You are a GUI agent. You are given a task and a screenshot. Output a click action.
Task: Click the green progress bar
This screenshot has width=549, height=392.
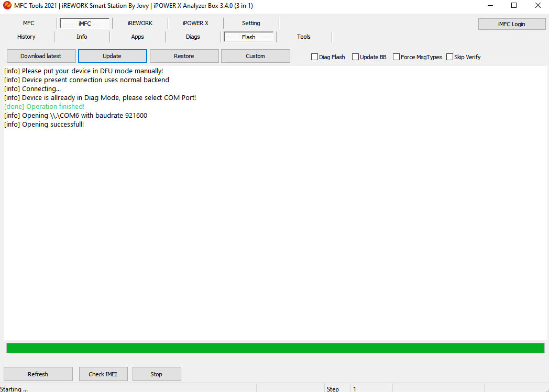point(275,348)
